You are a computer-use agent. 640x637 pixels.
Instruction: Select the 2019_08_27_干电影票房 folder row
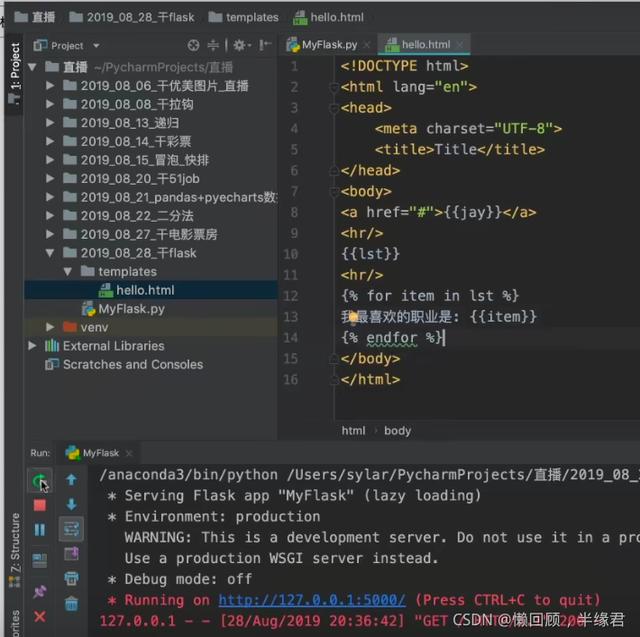pos(151,234)
